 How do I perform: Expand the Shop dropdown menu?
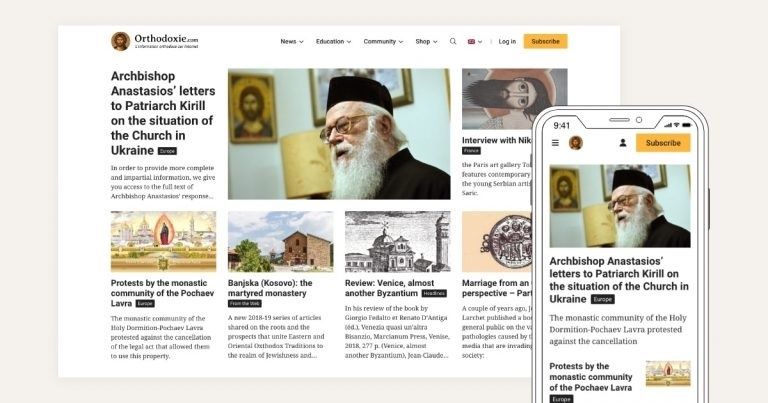[x=426, y=42]
